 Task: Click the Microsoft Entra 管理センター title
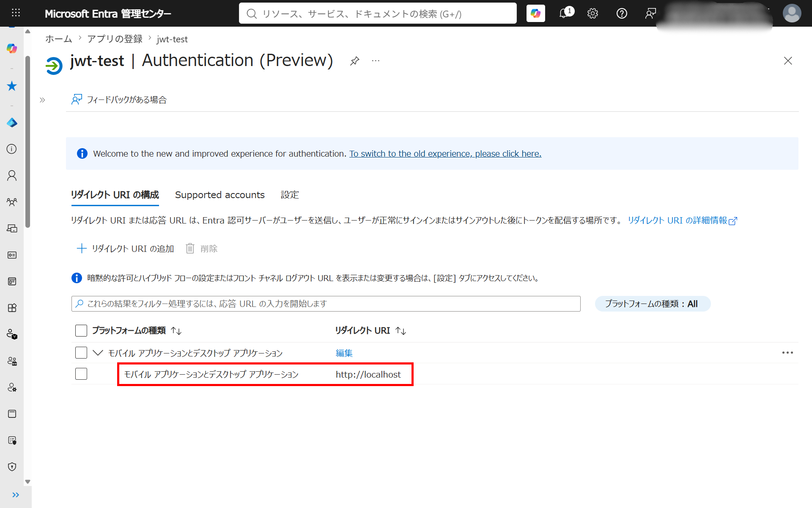(x=108, y=14)
